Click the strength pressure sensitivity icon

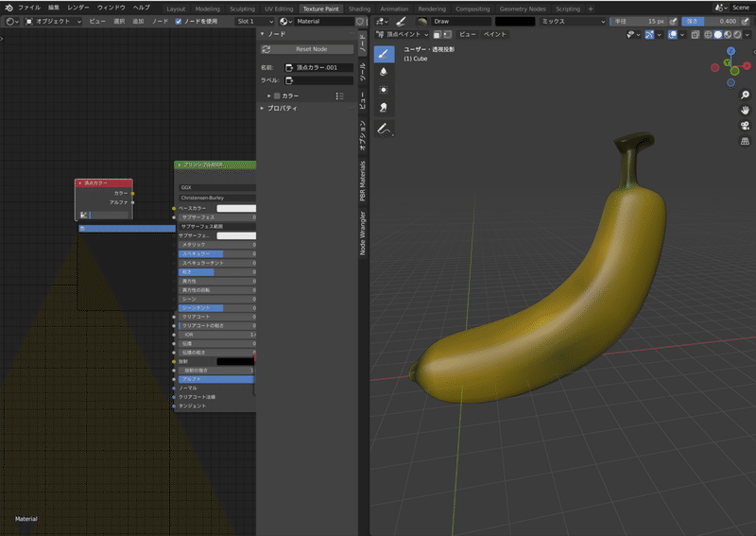coord(745,21)
